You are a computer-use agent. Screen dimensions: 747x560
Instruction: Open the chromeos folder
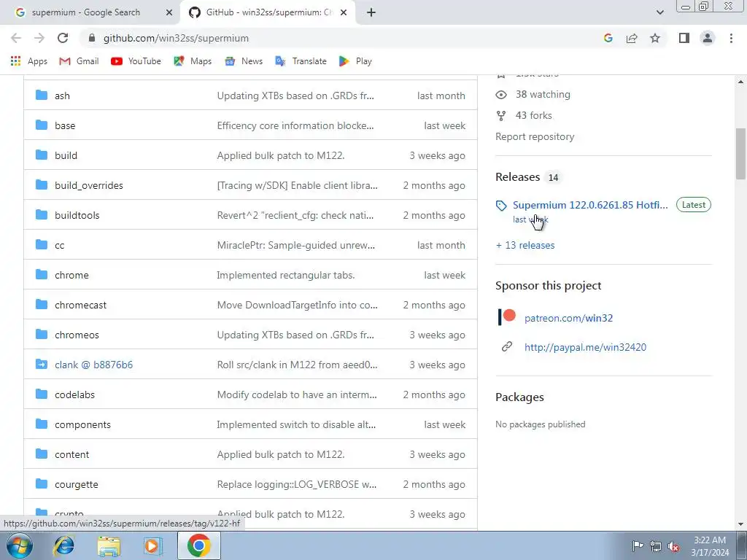pyautogui.click(x=77, y=335)
